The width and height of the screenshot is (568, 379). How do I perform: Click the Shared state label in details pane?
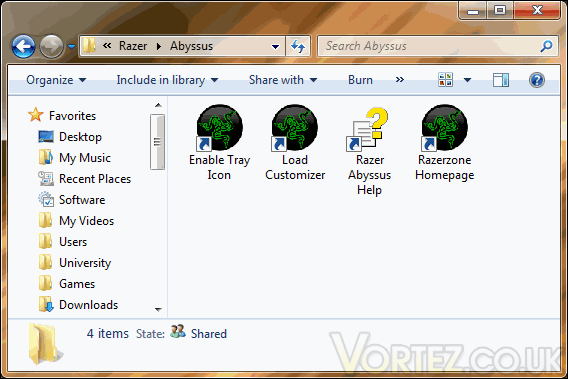point(209,333)
